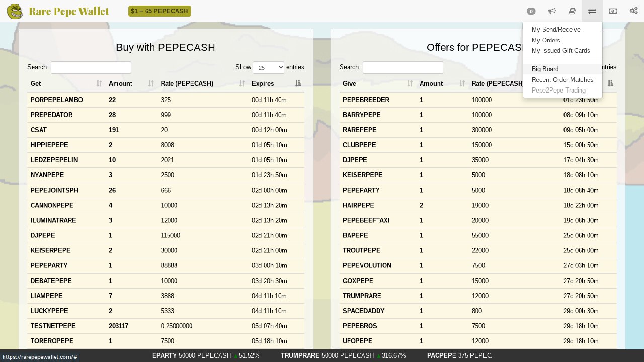Select BAPEPE offer row
The width and height of the screenshot is (644, 362).
pyautogui.click(x=478, y=235)
